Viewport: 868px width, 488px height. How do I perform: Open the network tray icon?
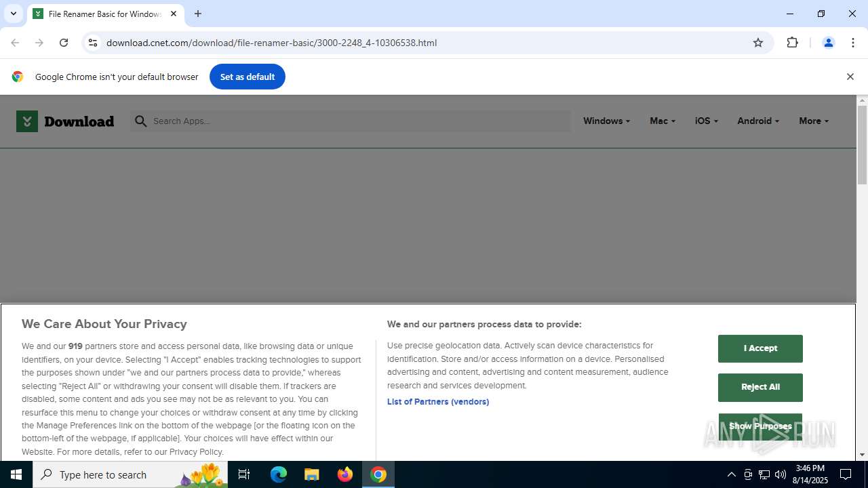tap(764, 474)
